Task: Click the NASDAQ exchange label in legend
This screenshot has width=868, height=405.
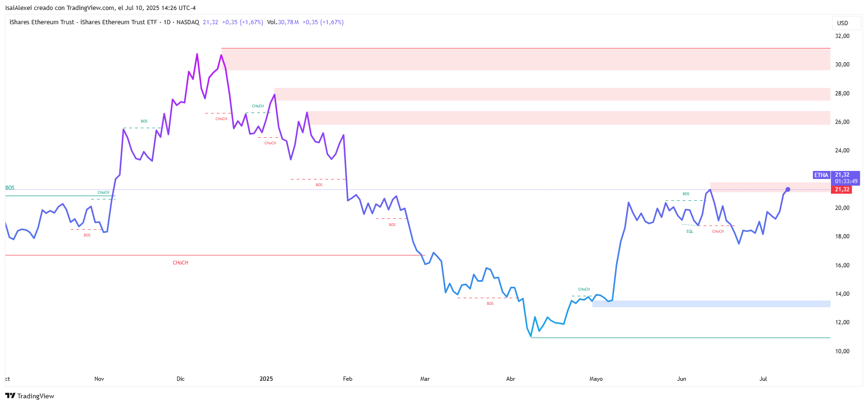Action: pyautogui.click(x=188, y=22)
